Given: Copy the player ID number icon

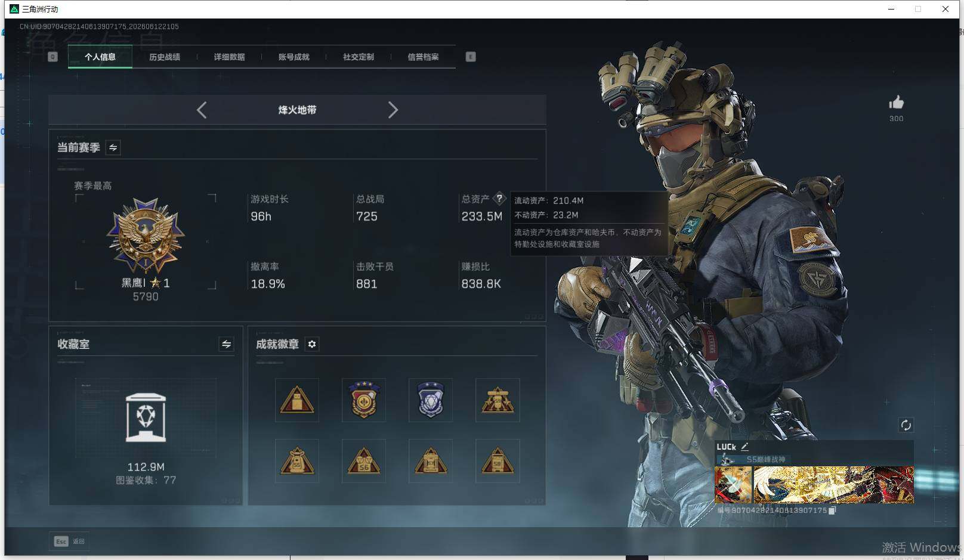Looking at the screenshot, I should pos(832,511).
